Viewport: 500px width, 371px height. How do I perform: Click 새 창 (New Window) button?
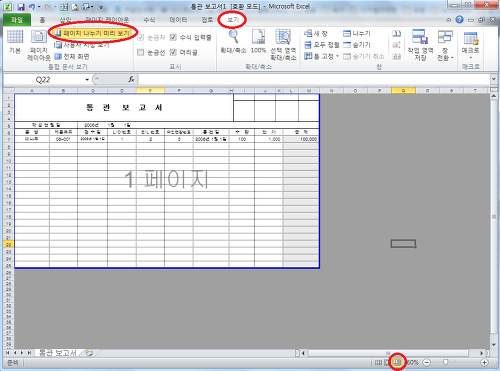click(316, 33)
